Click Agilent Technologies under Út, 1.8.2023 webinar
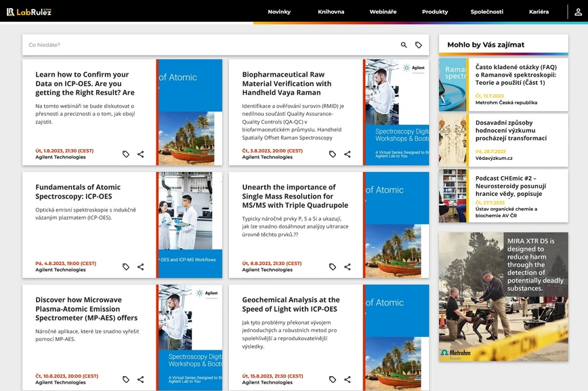 [x=60, y=157]
